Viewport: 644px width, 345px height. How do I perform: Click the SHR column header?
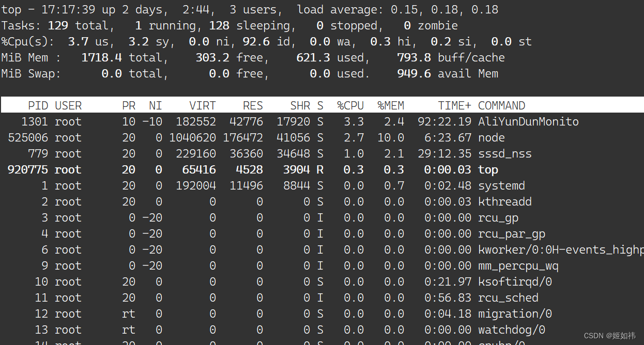point(300,106)
